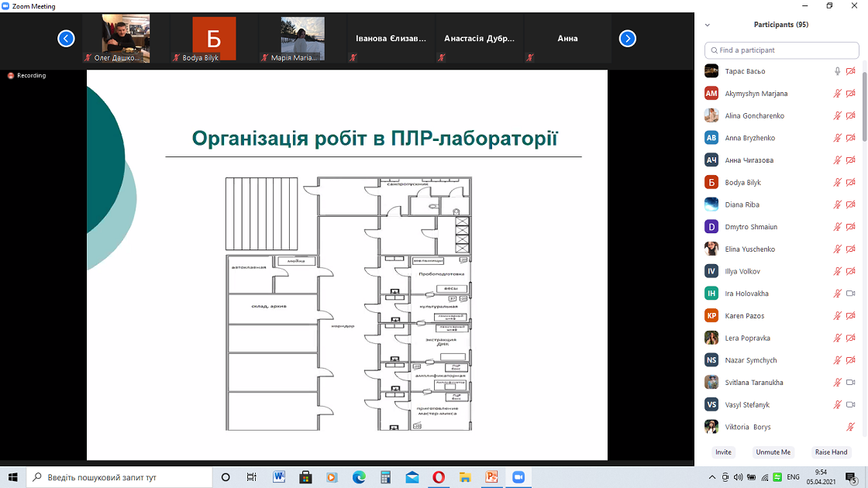Image resolution: width=868 pixels, height=488 pixels.
Task: Show hidden system tray icons
Action: pos(712,477)
